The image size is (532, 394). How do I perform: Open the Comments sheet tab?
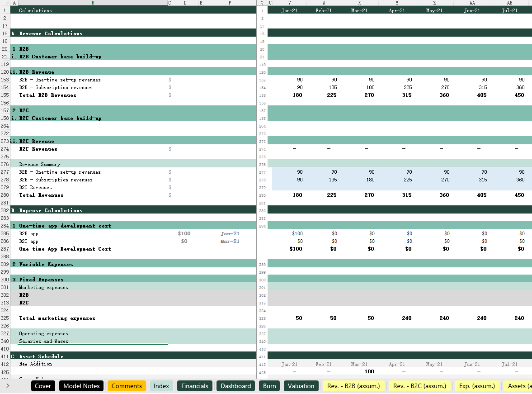point(127,386)
